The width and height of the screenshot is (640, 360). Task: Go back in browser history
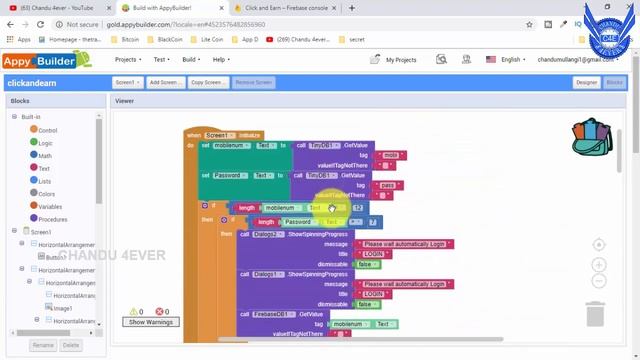(x=10, y=24)
